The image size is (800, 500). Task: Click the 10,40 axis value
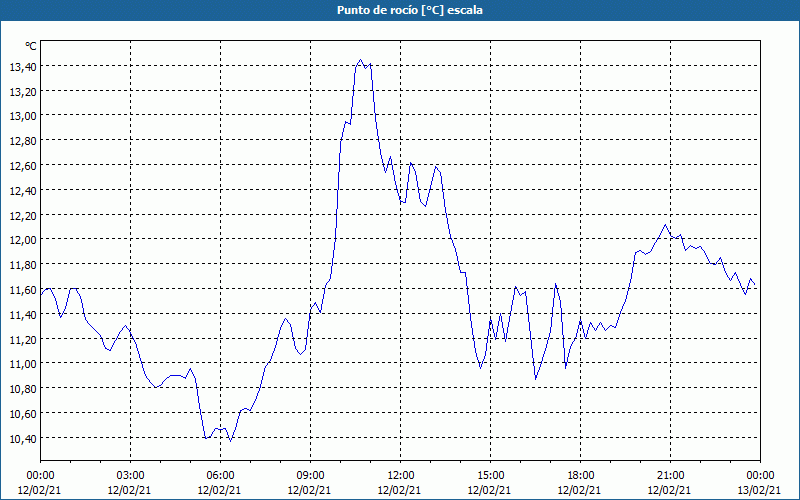click(23, 439)
